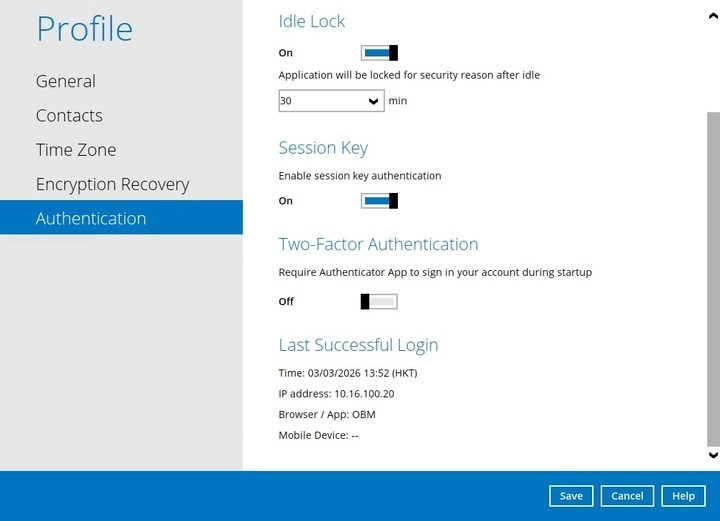Screen dimensions: 720x521
Task: Click the Save button
Action: [571, 496]
